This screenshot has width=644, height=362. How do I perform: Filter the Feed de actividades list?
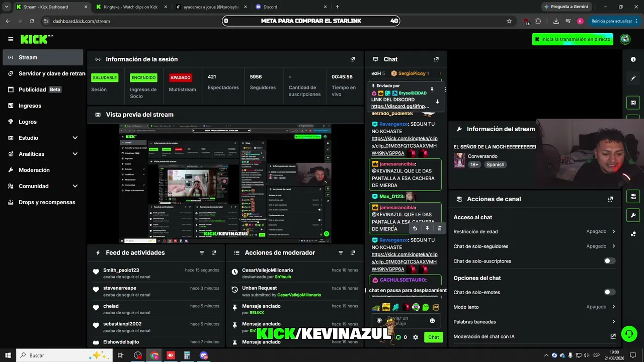pyautogui.click(x=202, y=253)
